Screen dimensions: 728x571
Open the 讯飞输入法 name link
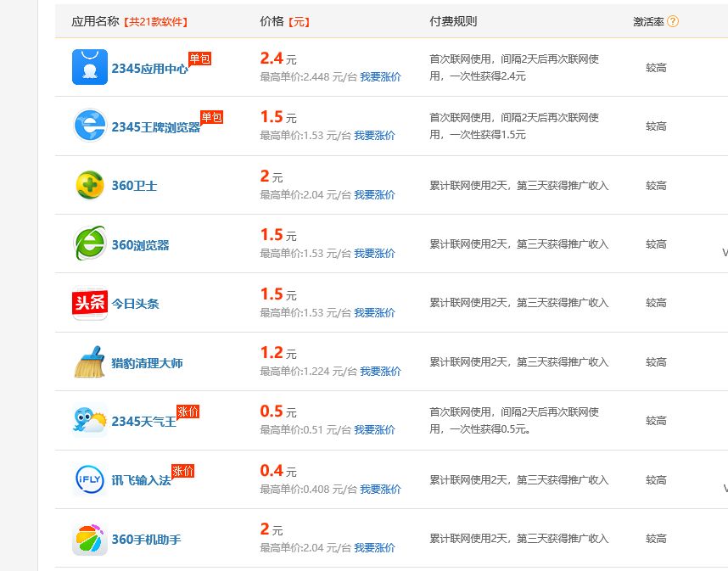click(x=141, y=480)
